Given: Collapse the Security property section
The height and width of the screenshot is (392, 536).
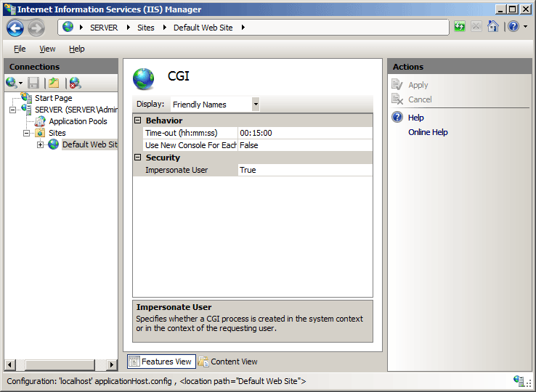Looking at the screenshot, I should tap(138, 158).
